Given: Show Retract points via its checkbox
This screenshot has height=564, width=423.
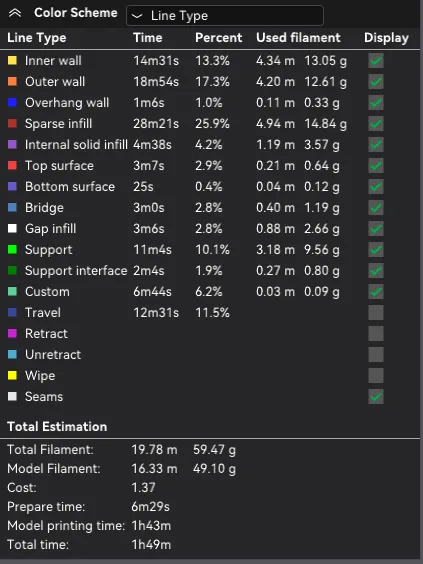Looking at the screenshot, I should pyautogui.click(x=376, y=333).
